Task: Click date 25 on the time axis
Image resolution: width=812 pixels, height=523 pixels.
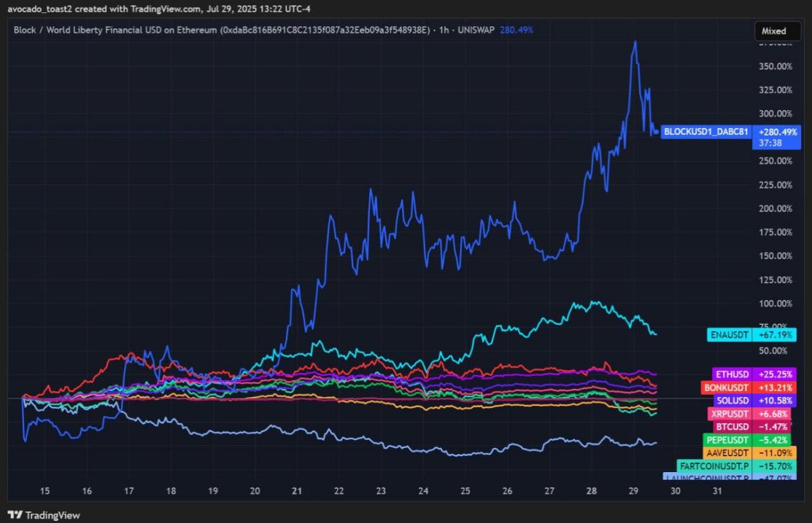Action: point(465,491)
